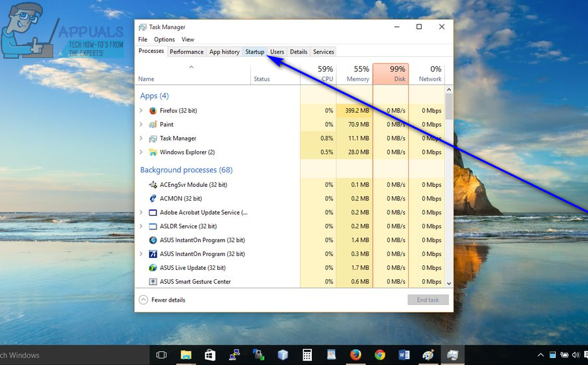Screen dimensions: 588x365
Task: Open the Calculator taskbar icon
Action: [307, 355]
